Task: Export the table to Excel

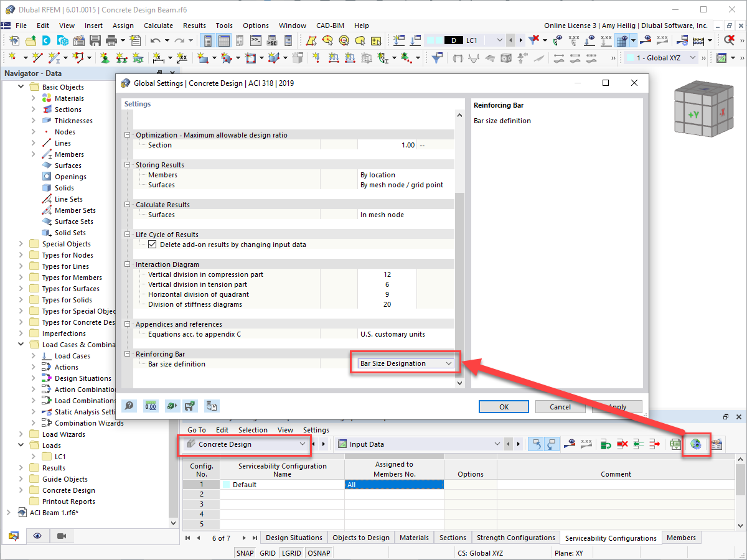Action: click(x=675, y=444)
